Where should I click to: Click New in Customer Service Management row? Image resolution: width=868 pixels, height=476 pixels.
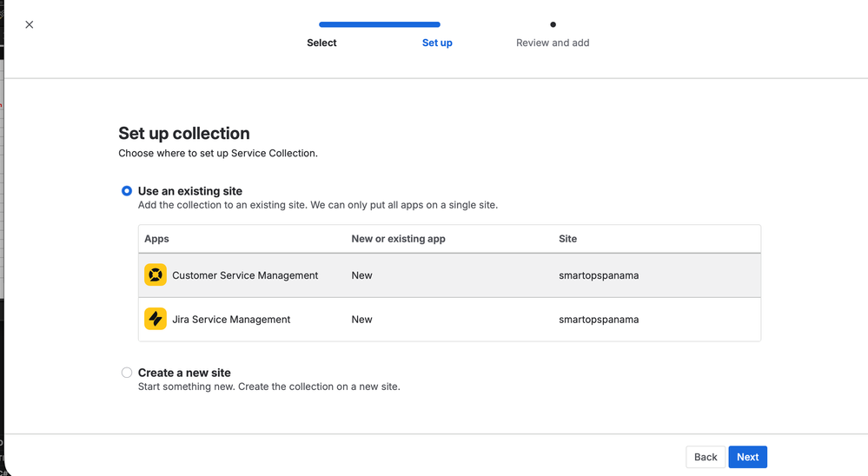click(361, 275)
